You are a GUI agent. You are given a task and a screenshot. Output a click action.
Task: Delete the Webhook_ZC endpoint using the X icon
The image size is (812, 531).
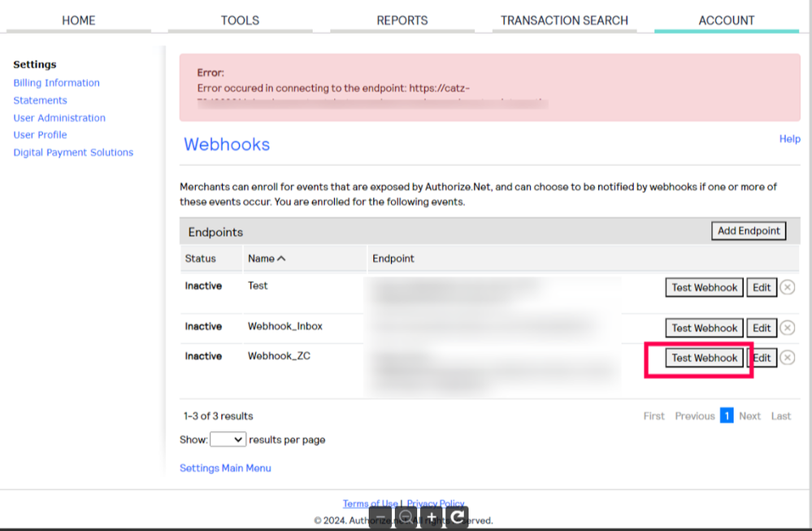[787, 358]
